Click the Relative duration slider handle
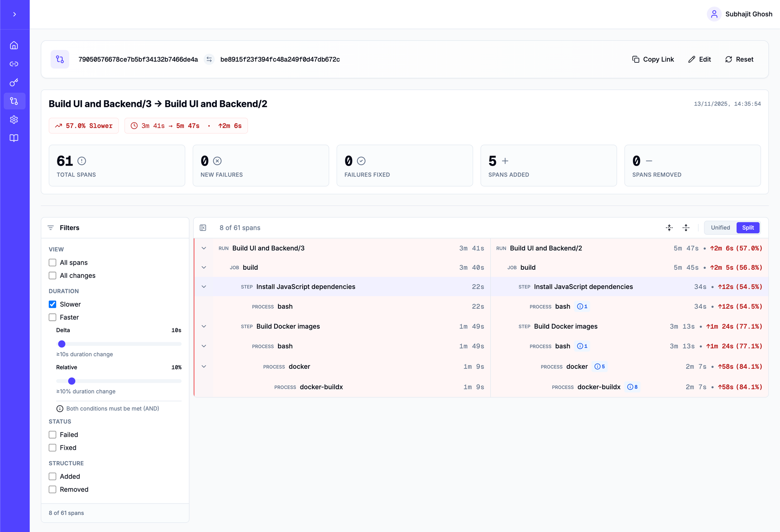Image resolution: width=780 pixels, height=532 pixels. [x=72, y=381]
